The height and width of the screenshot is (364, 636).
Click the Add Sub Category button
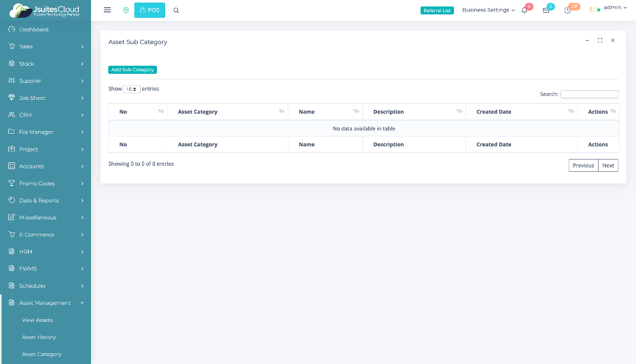click(132, 70)
